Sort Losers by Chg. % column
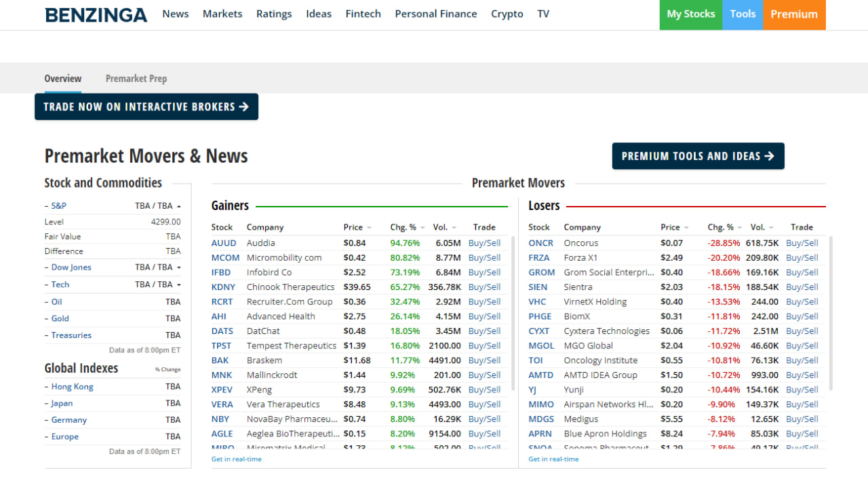Viewport: 868px width, 498px height. (725, 228)
